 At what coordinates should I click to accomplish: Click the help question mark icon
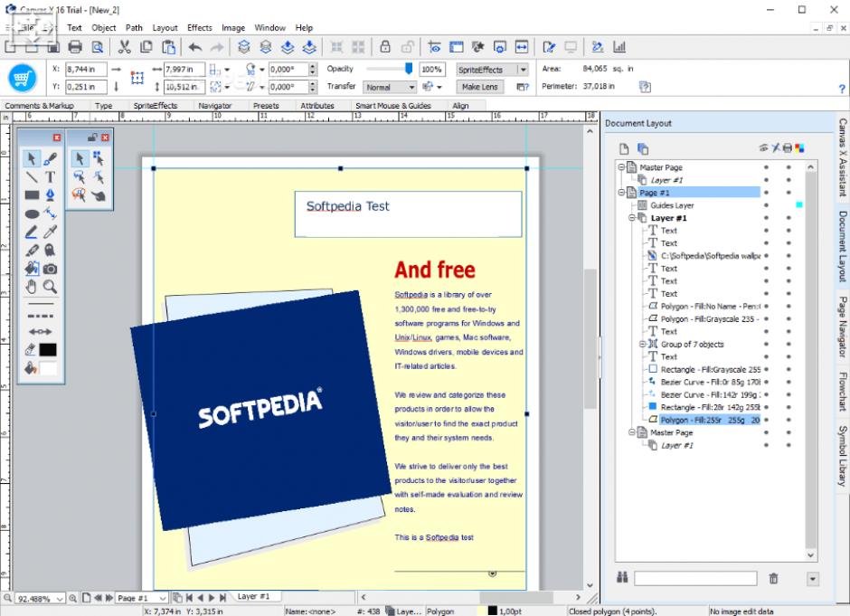[842, 89]
